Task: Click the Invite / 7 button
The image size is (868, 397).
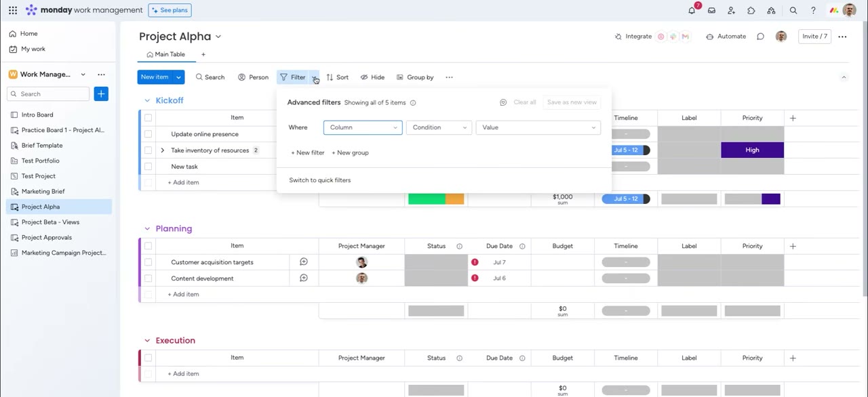Action: click(x=814, y=37)
